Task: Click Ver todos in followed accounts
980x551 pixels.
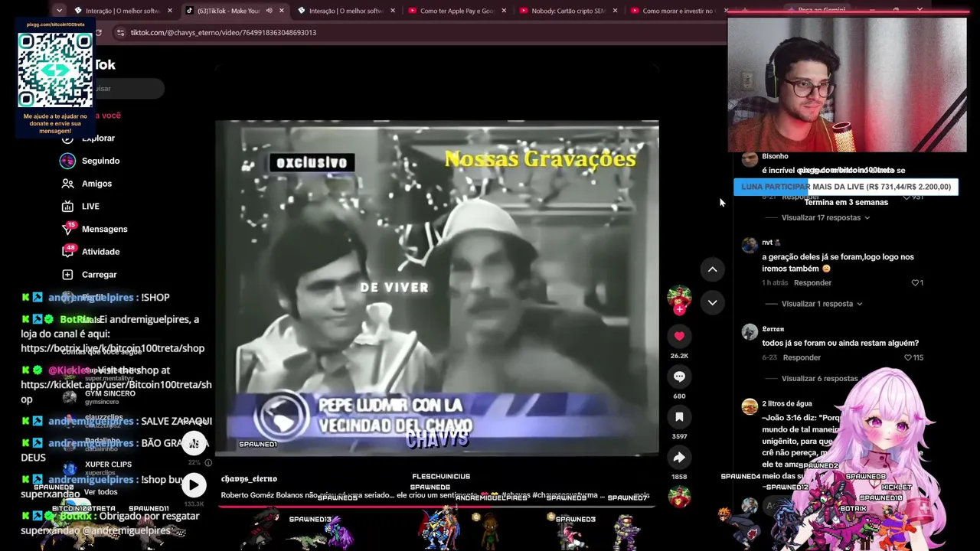Action: (x=101, y=492)
